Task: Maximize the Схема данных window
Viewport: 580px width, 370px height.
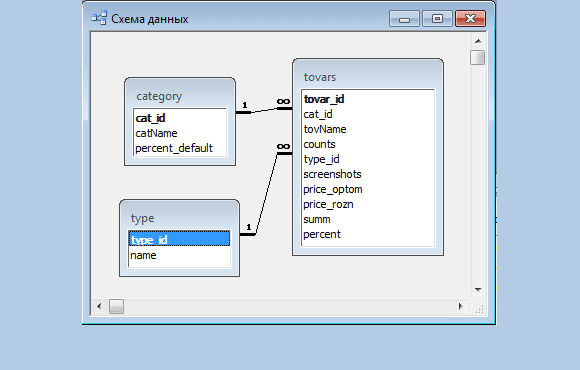Action: click(437, 18)
